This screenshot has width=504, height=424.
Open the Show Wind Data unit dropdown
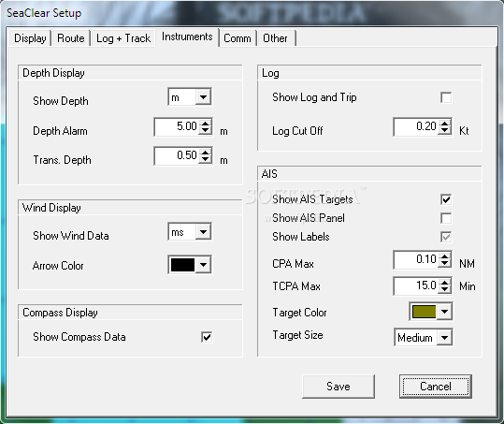[x=203, y=231]
